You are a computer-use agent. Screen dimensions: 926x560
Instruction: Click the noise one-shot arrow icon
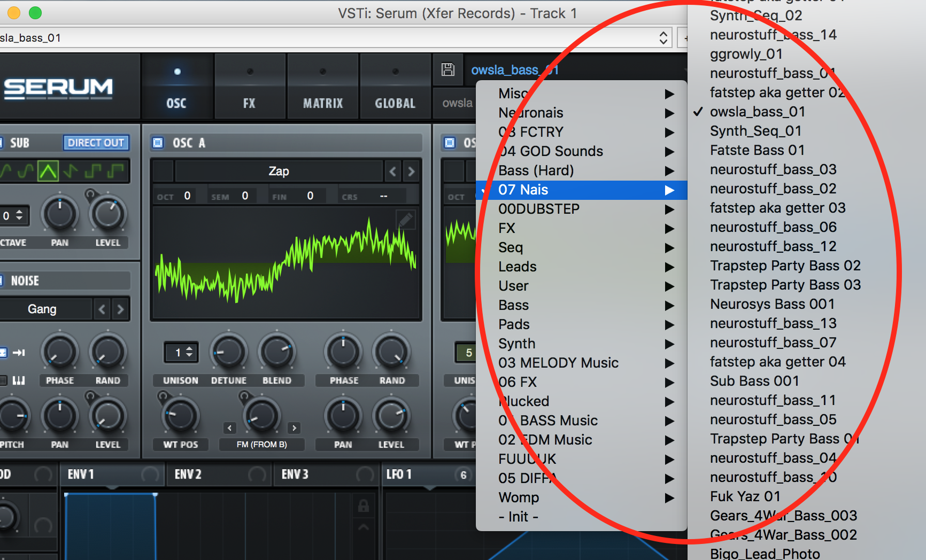(19, 352)
